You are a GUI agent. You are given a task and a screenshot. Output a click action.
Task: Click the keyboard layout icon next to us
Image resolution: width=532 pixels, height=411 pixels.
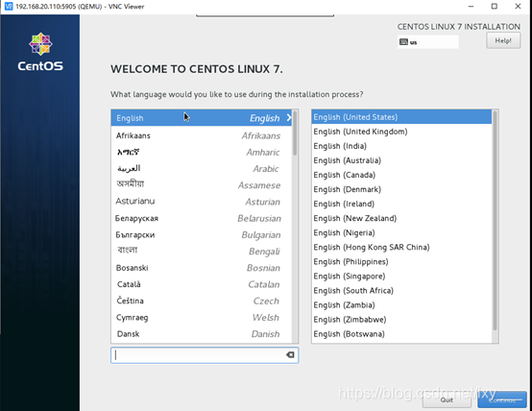(403, 42)
